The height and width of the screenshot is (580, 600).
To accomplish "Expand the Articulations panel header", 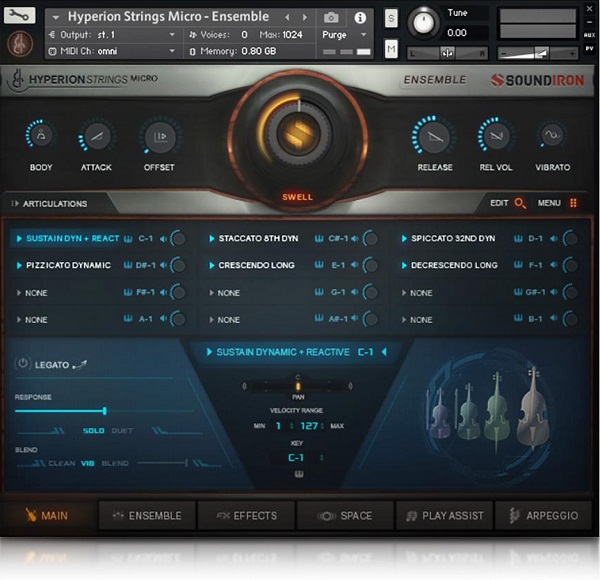I will 50,204.
